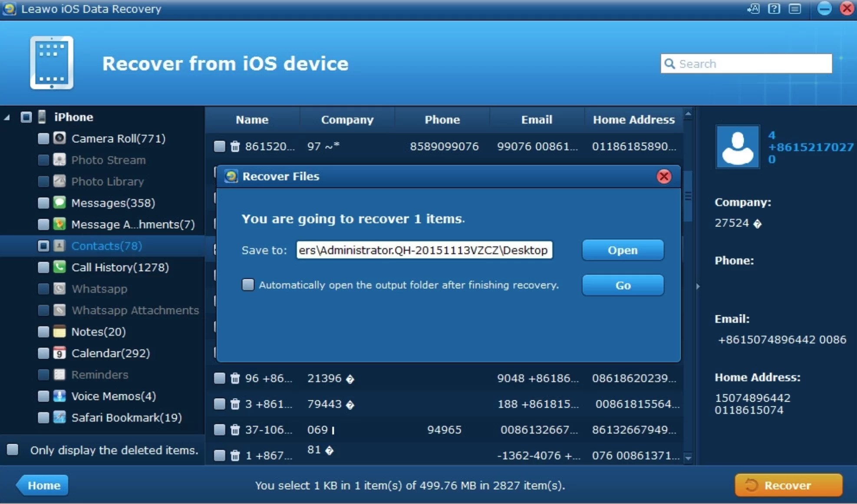Image resolution: width=857 pixels, height=504 pixels.
Task: Open the help question mark icon
Action: click(774, 8)
